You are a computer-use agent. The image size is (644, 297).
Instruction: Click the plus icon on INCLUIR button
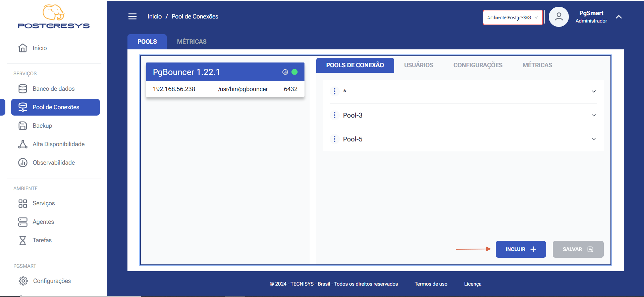[533, 249]
